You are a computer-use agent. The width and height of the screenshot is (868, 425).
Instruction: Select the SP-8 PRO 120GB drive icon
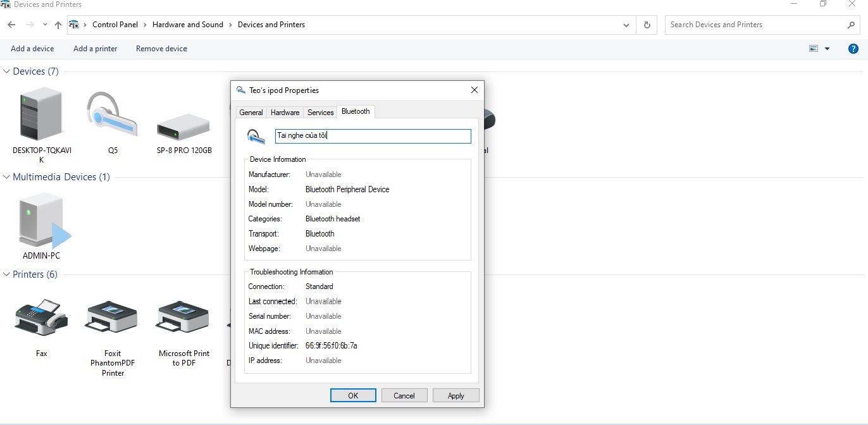tap(183, 126)
